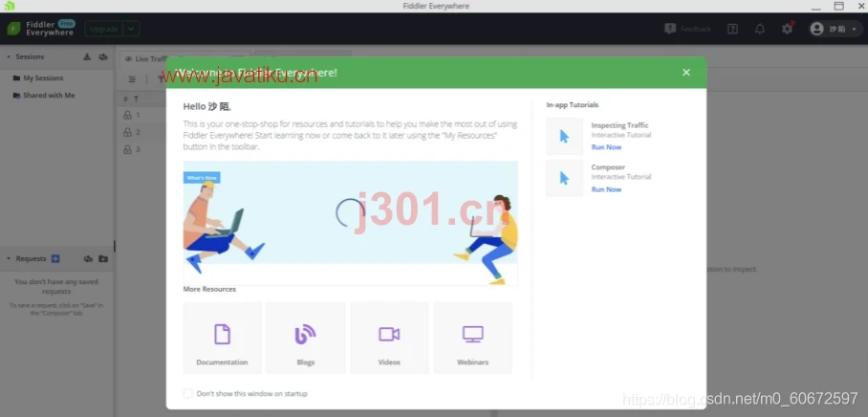Open the notifications bell icon

point(760,29)
